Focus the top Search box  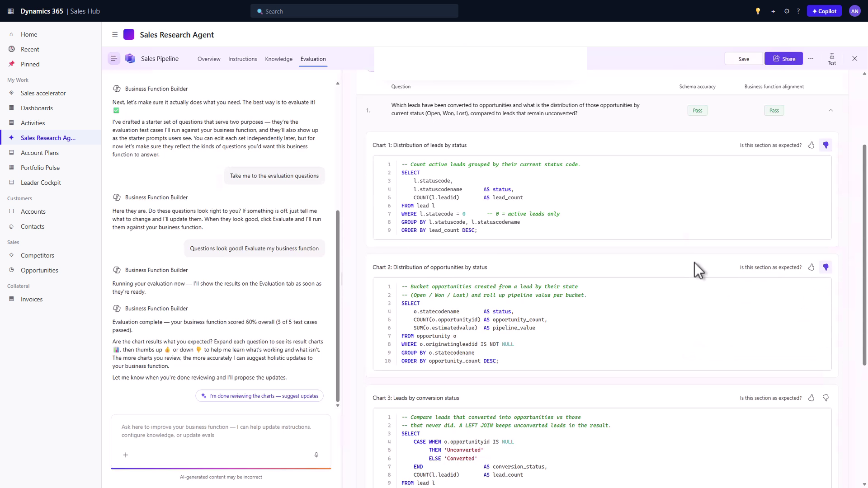pos(354,11)
